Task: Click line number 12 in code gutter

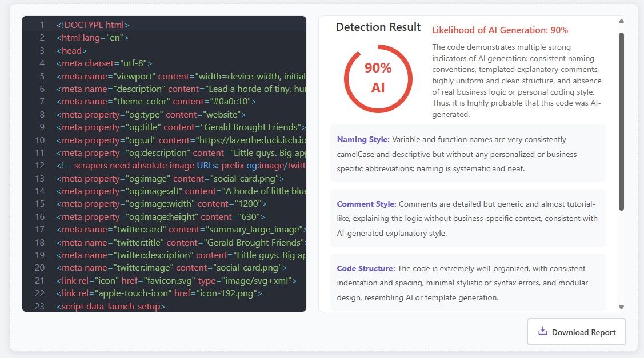Action: (40, 166)
